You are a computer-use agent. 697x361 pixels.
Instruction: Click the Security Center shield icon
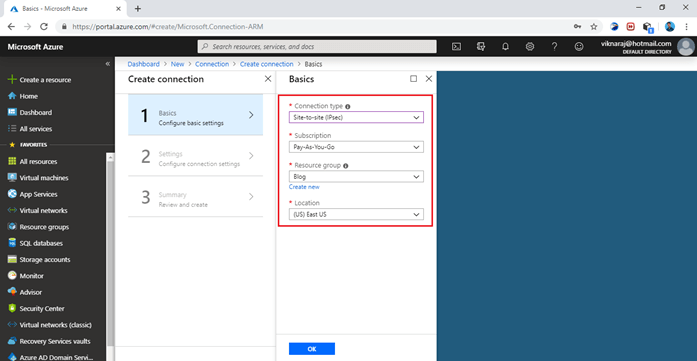tap(12, 309)
